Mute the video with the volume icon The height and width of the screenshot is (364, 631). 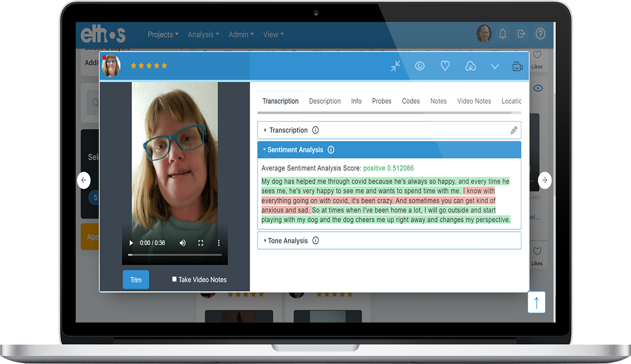click(x=182, y=243)
